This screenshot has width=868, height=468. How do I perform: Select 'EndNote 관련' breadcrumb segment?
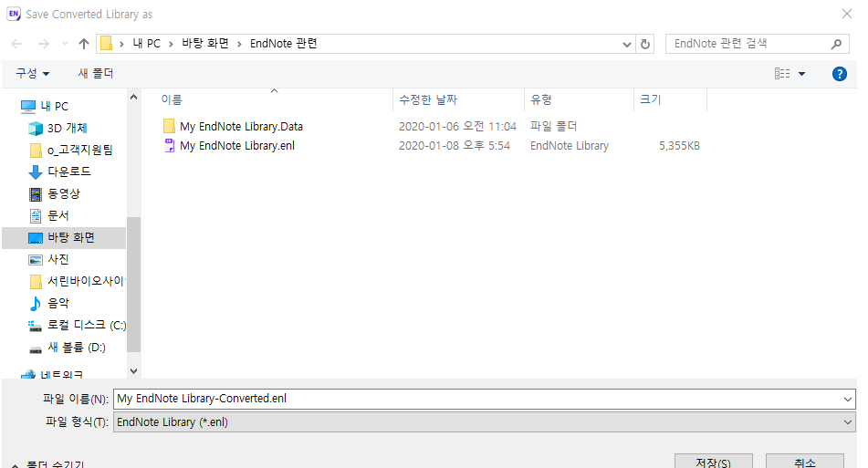coord(284,44)
